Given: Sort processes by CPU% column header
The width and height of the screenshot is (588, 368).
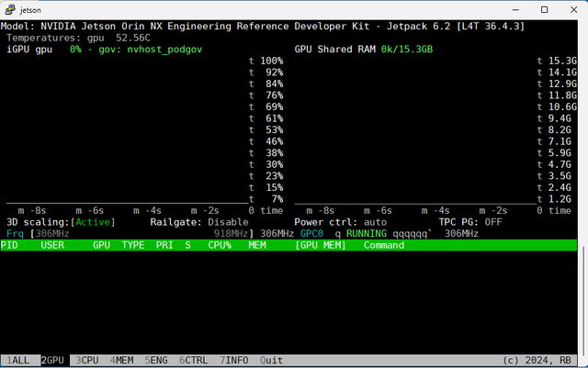Looking at the screenshot, I should pos(220,246).
